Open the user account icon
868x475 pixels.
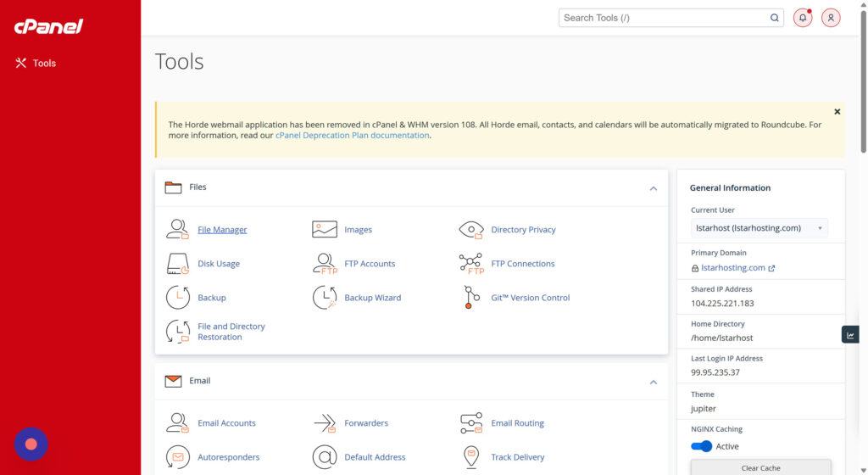[x=831, y=18]
